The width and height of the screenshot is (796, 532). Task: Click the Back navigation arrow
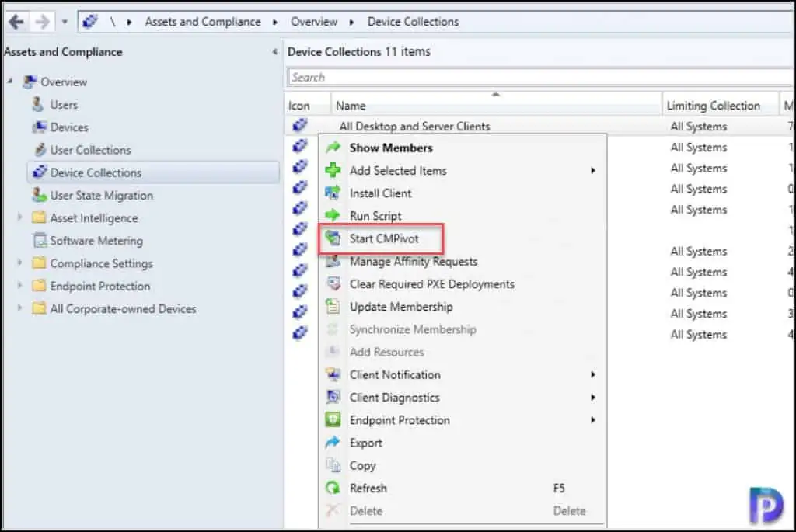click(16, 22)
